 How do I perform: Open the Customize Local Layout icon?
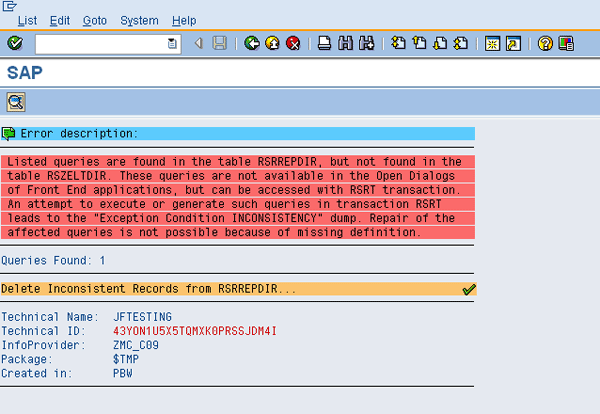pos(566,43)
